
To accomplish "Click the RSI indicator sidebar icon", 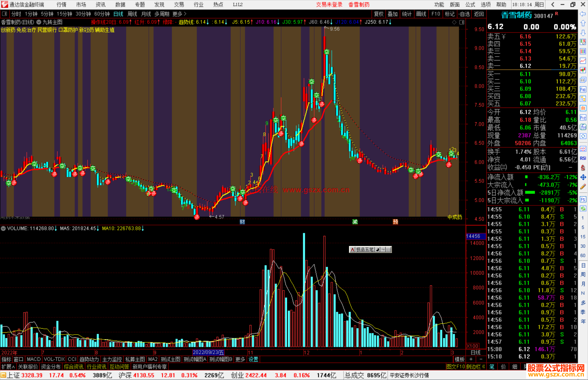I will 583,158.
